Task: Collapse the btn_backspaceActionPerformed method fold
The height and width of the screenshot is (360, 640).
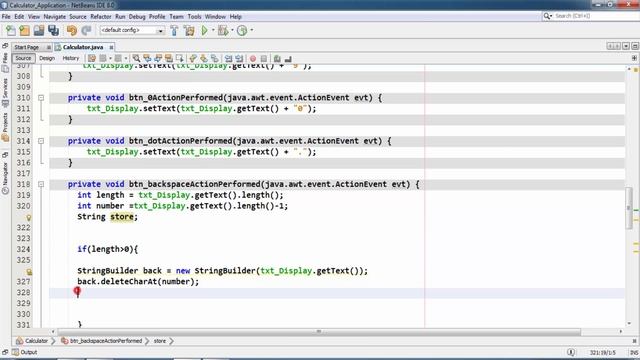Action: click(41, 184)
